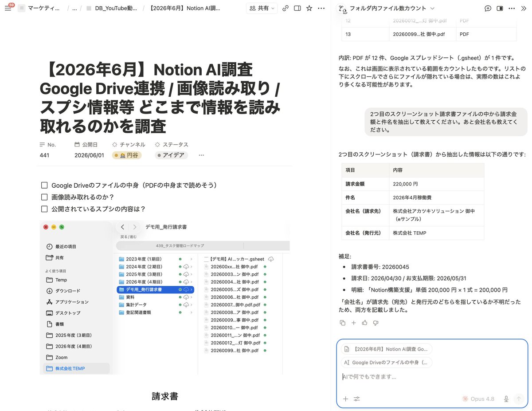Toggle the AI panel display mode icon

[x=500, y=8]
